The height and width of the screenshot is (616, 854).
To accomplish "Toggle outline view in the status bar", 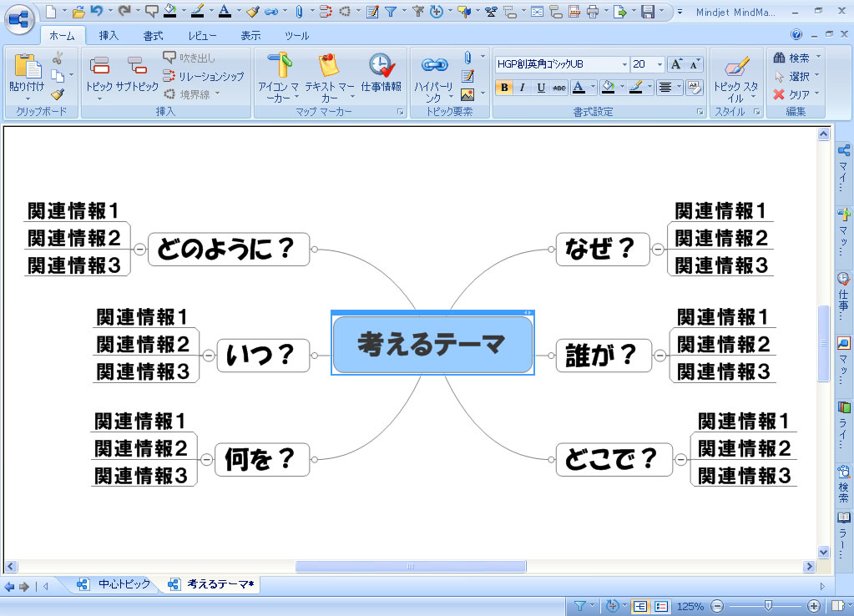I will (661, 606).
